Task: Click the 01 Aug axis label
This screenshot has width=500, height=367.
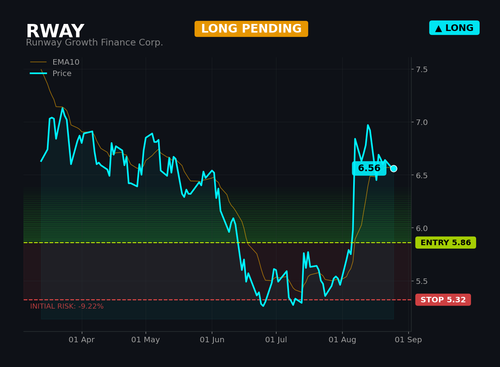Action: coord(342,340)
